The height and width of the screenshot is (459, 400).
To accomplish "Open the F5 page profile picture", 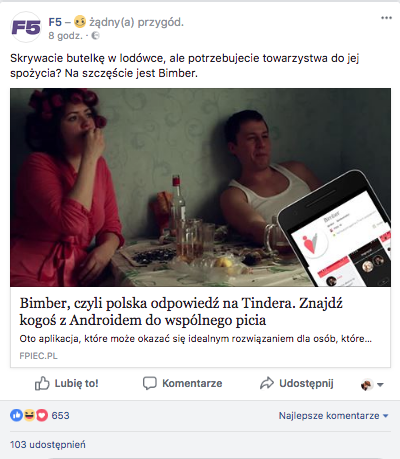I will tap(26, 27).
